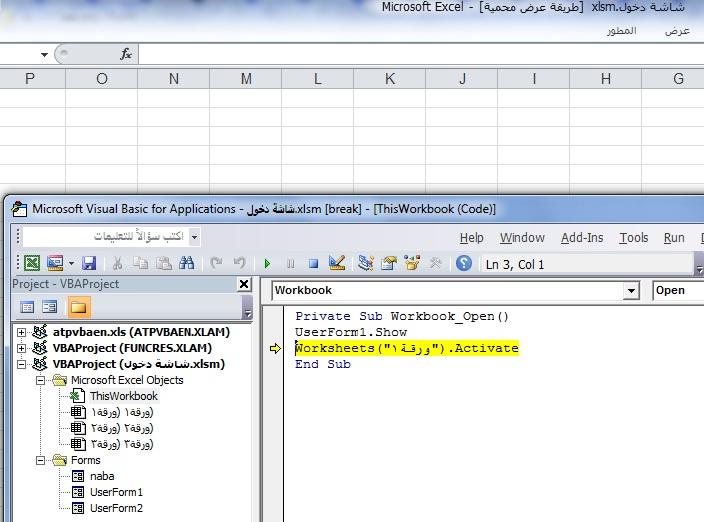Open the Add-Ins menu
704x522 pixels.
coord(582,237)
